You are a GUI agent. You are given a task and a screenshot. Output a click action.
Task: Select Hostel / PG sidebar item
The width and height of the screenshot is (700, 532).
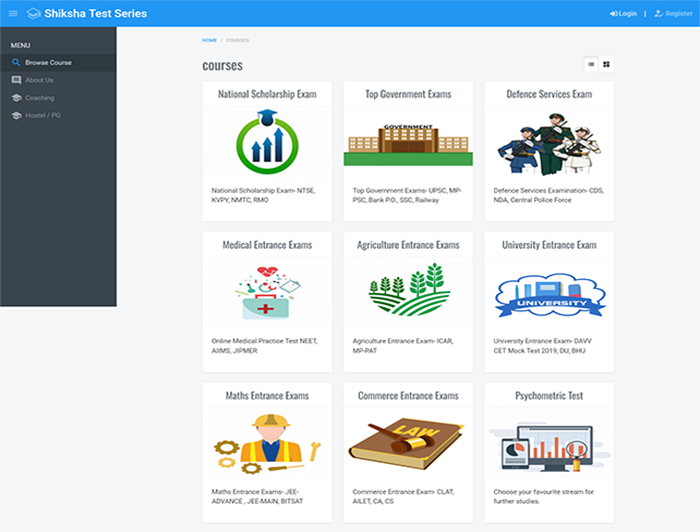[43, 115]
